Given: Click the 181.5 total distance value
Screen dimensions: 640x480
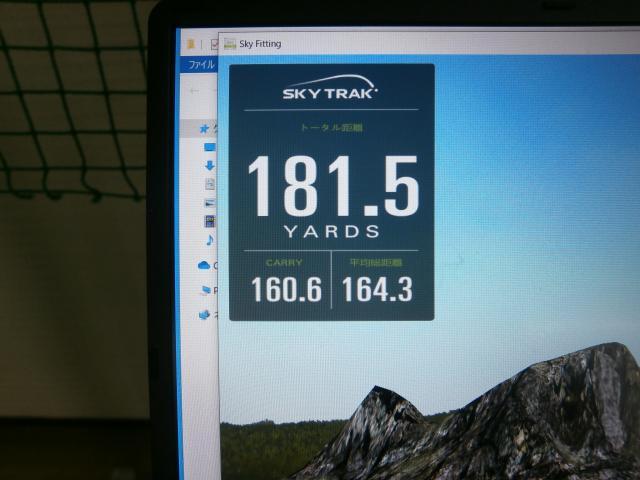Looking at the screenshot, I should (x=333, y=186).
